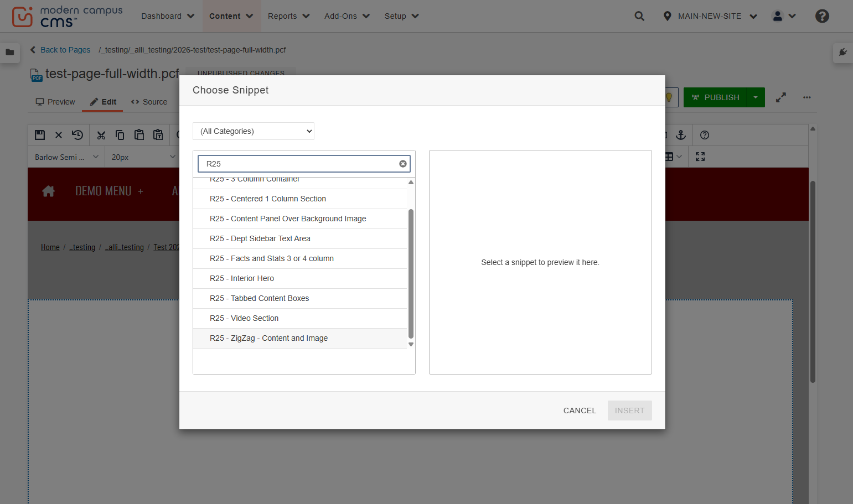Viewport: 853px width, 504px height.
Task: Click the CANCEL button
Action: point(580,411)
